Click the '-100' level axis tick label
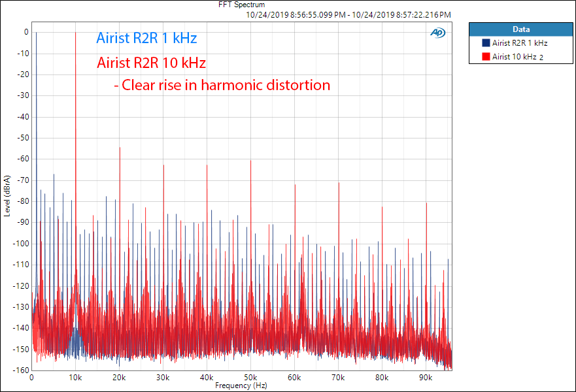 [x=21, y=244]
